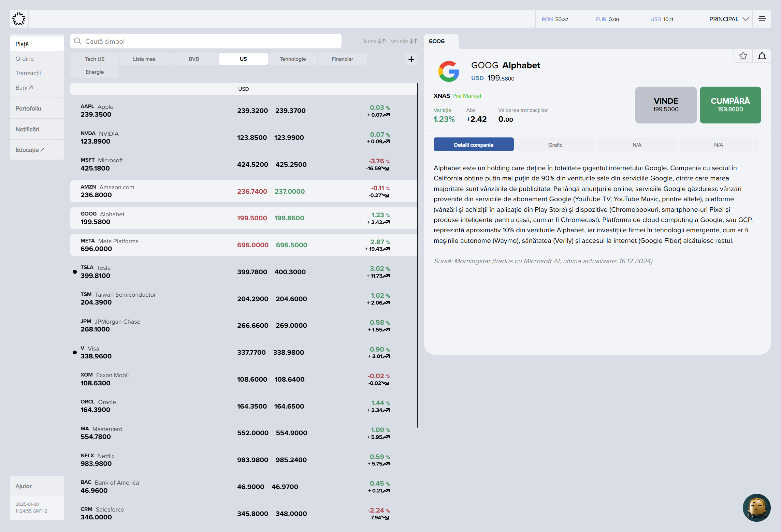Switch to the Financiar tab
Image resolution: width=781 pixels, height=532 pixels.
[x=342, y=59]
